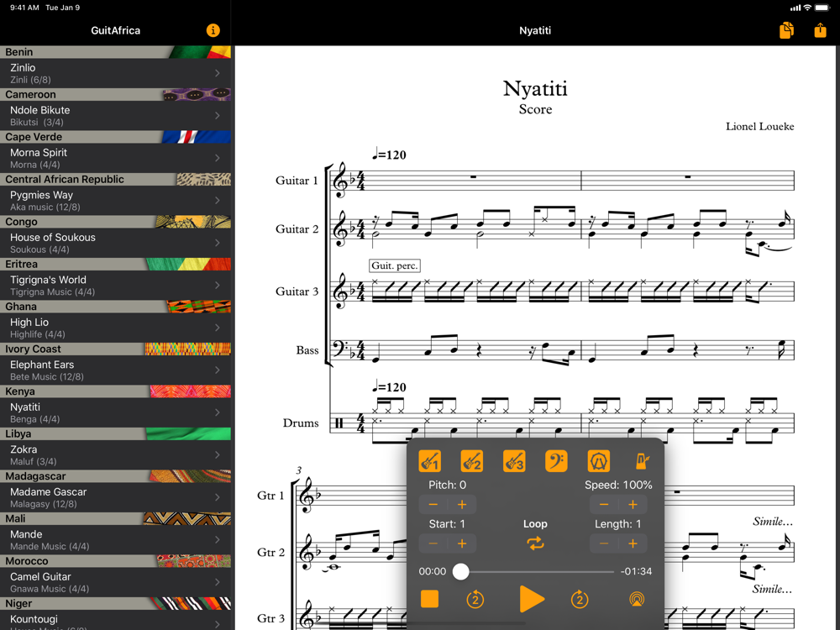
Task: Select the Cameroon section header
Action: coord(116,94)
